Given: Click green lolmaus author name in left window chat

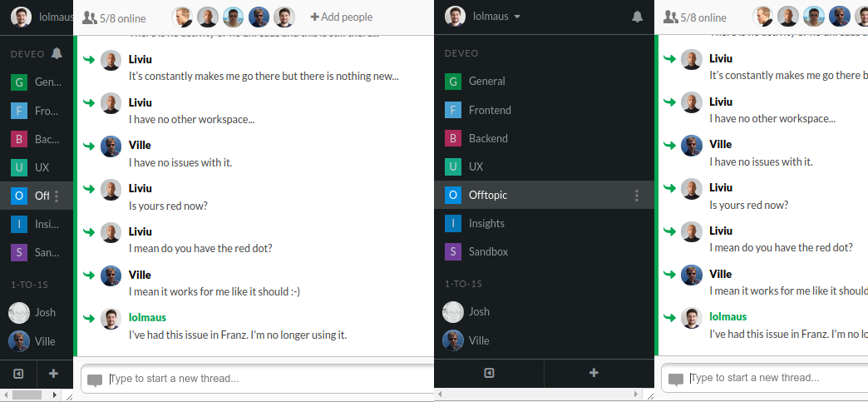Looking at the screenshot, I should 147,318.
